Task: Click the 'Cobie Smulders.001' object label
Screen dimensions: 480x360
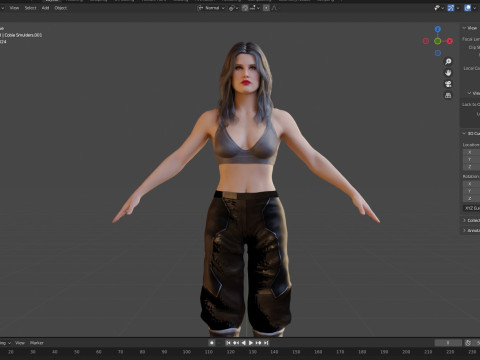Action: point(23,35)
